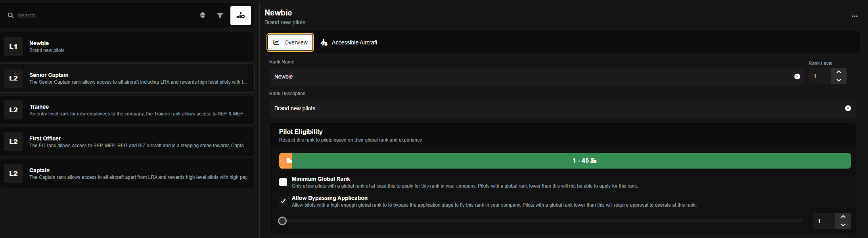Clear the Rank Description field with X
The height and width of the screenshot is (238, 868).
coord(848,108)
